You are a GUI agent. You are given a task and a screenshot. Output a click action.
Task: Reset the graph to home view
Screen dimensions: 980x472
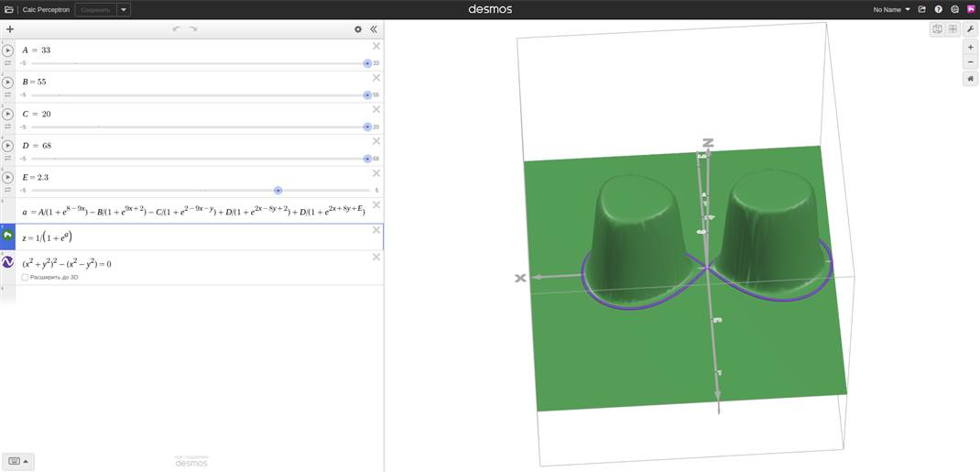coord(971,80)
